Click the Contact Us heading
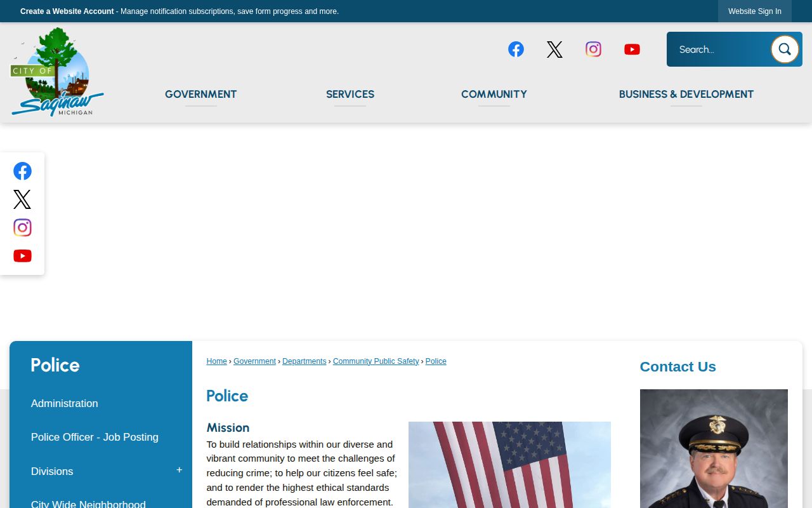The width and height of the screenshot is (812, 508). click(678, 366)
